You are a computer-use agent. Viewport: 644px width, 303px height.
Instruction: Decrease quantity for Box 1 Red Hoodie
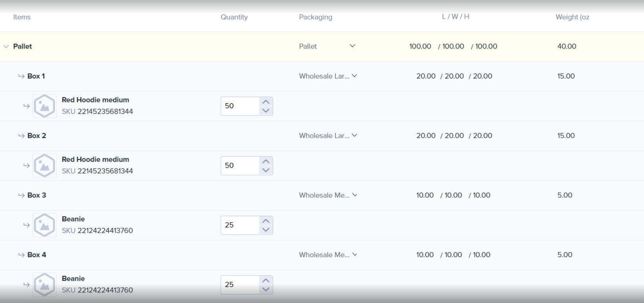266,111
